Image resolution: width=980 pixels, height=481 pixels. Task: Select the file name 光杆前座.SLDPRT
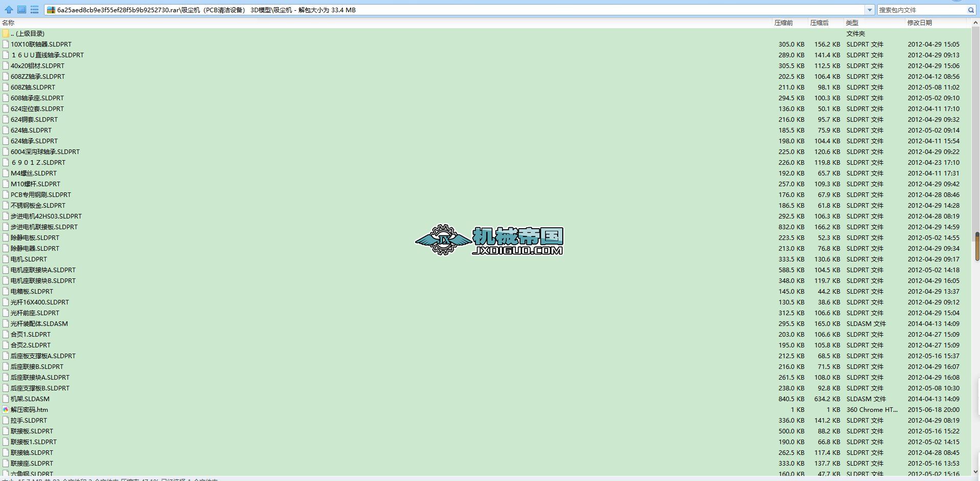point(35,313)
